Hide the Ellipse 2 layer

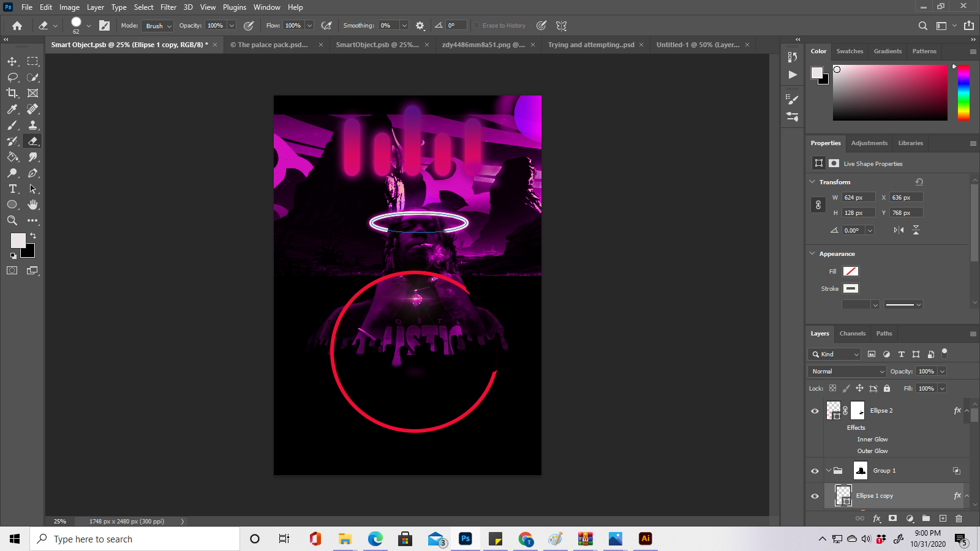click(x=815, y=411)
